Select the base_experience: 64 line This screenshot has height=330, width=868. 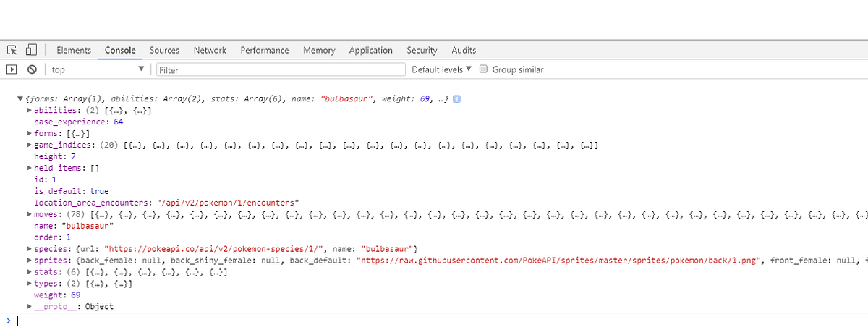78,122
